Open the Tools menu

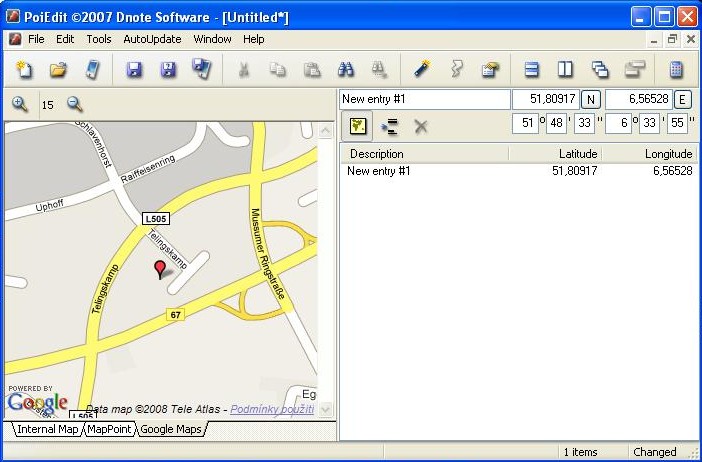99,39
